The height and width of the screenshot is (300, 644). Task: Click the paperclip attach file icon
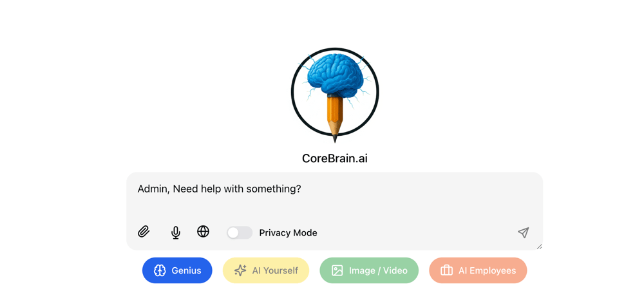(x=144, y=232)
